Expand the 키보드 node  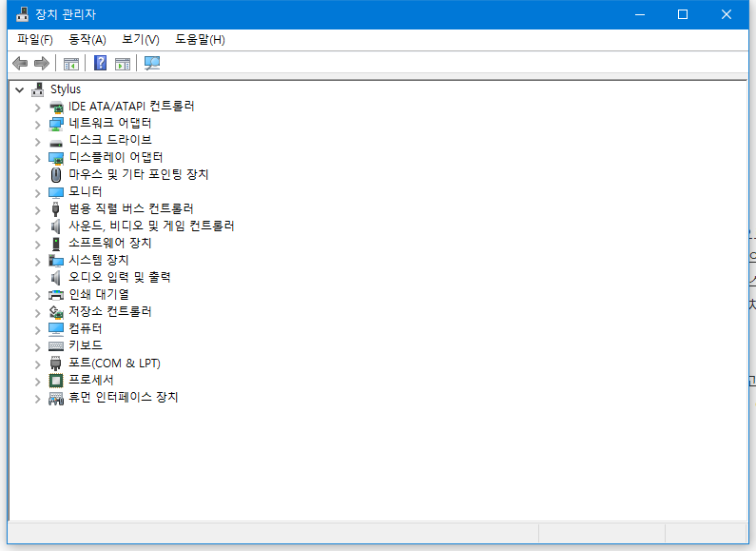38,347
